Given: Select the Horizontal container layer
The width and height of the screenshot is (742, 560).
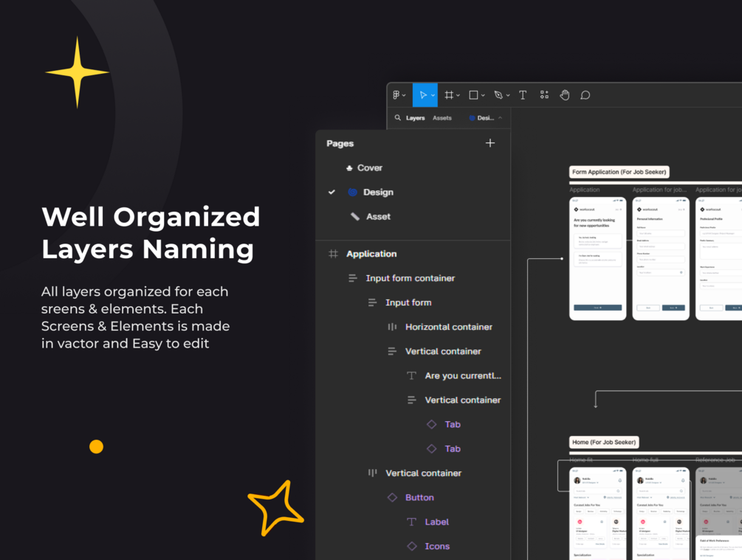Looking at the screenshot, I should tap(449, 327).
